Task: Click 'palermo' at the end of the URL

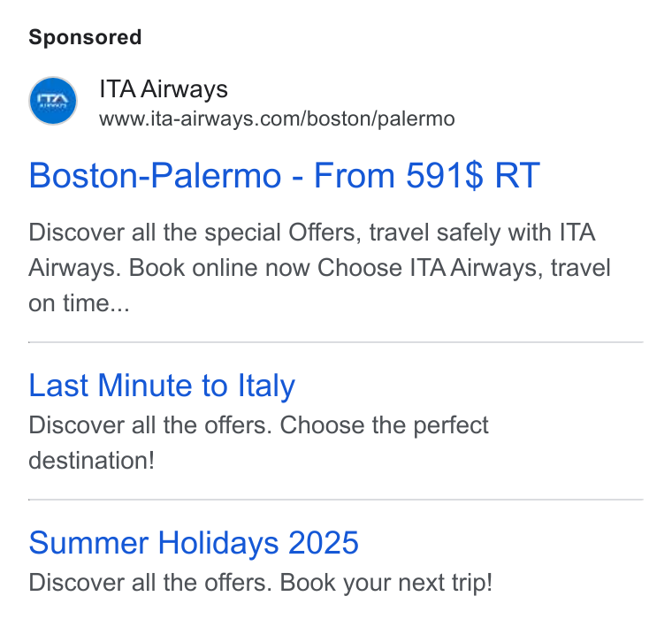Action: coord(416,119)
